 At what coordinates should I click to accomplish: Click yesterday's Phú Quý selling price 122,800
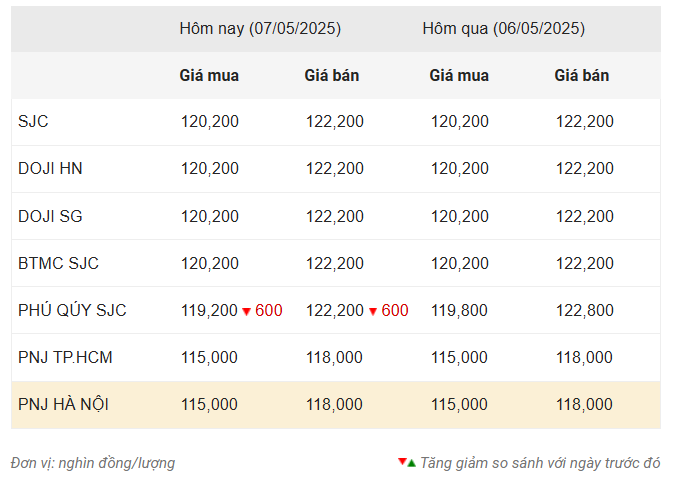point(585,310)
